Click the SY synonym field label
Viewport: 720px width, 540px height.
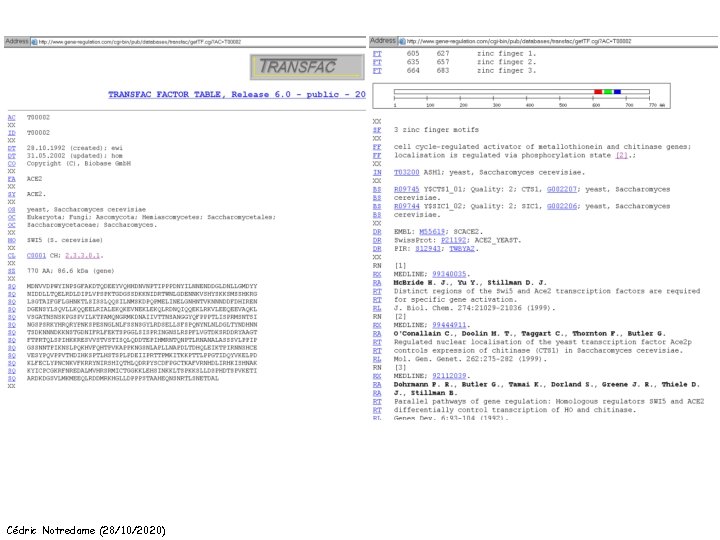pyautogui.click(x=11, y=194)
